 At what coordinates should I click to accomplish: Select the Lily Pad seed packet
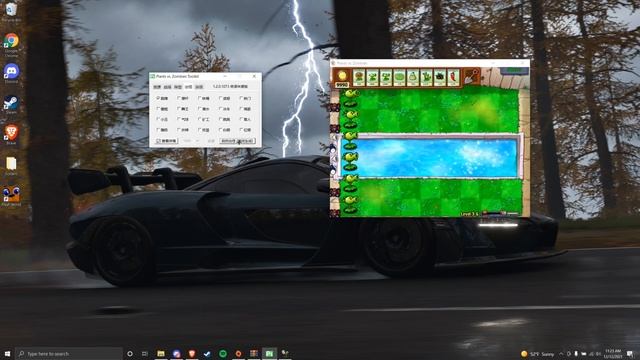point(399,77)
